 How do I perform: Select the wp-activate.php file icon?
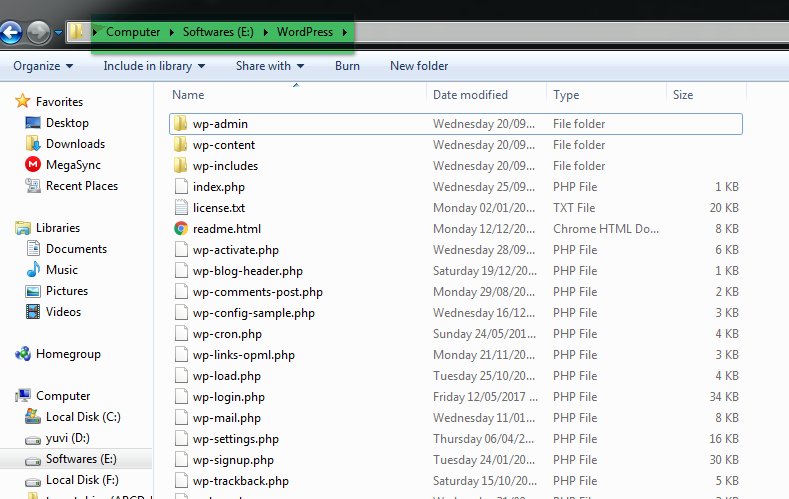[181, 250]
